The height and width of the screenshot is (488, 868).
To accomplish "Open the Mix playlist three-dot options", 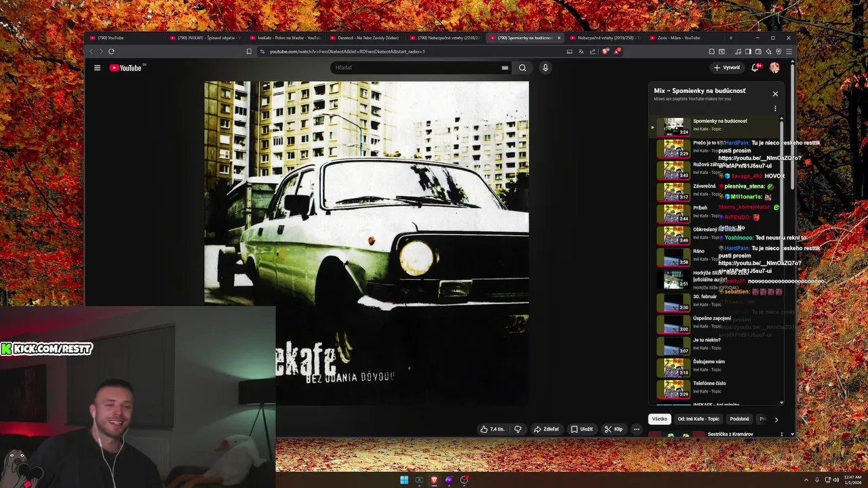I will pos(775,108).
